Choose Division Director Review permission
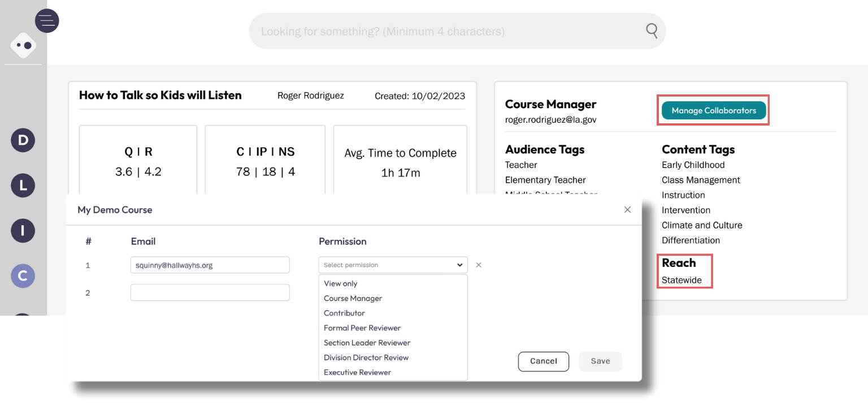 coord(366,357)
